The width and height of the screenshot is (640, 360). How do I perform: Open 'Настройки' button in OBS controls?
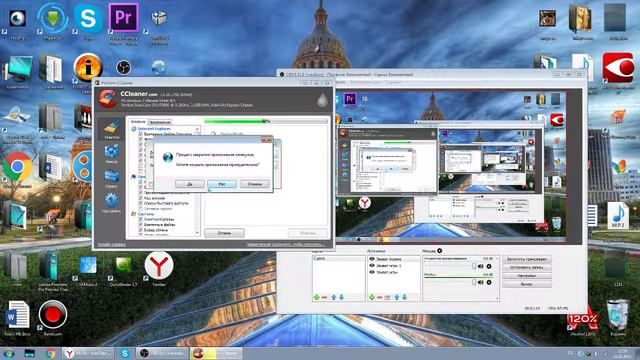[527, 276]
